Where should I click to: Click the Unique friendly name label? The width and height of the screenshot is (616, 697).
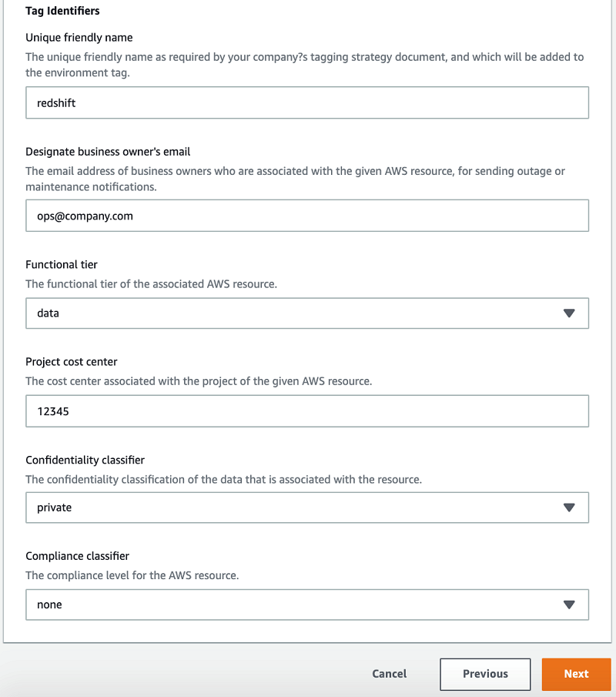[79, 38]
